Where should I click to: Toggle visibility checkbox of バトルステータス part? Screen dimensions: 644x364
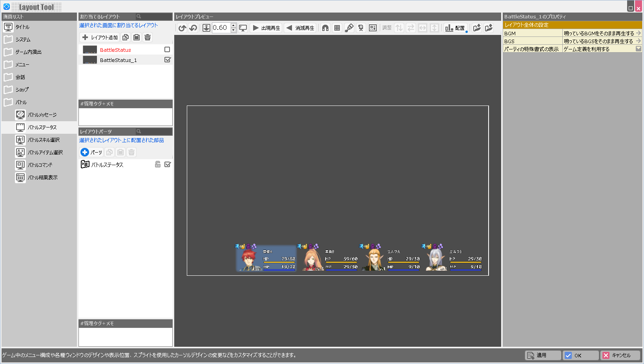point(168,164)
